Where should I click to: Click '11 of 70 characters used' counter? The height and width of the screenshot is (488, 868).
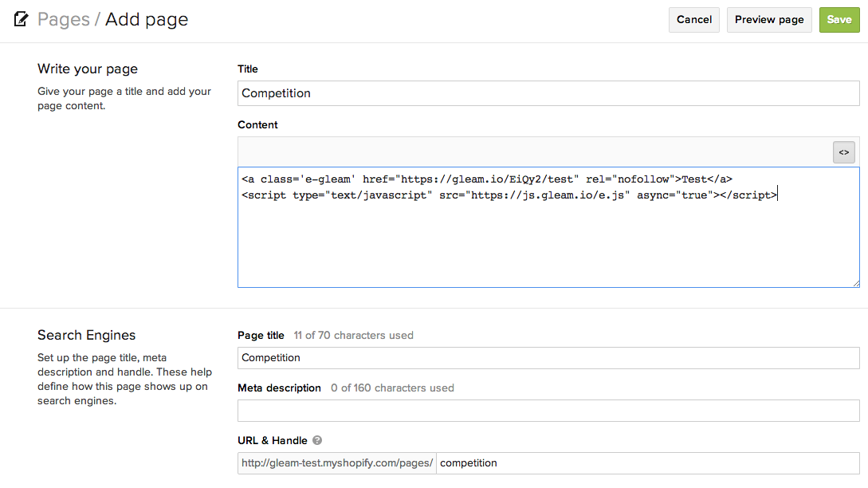(x=353, y=335)
